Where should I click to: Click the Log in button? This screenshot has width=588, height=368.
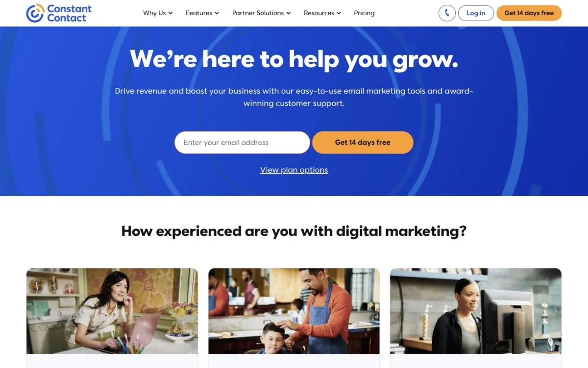(x=476, y=13)
